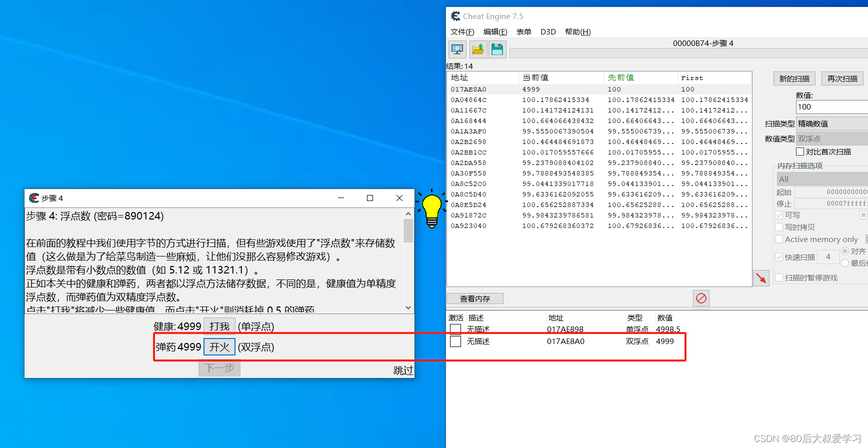Click the save floppy disk icon

[x=497, y=49]
